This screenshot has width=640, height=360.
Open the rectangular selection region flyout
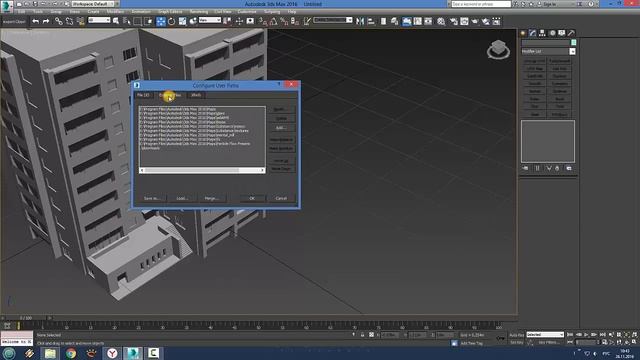pyautogui.click(x=138, y=21)
